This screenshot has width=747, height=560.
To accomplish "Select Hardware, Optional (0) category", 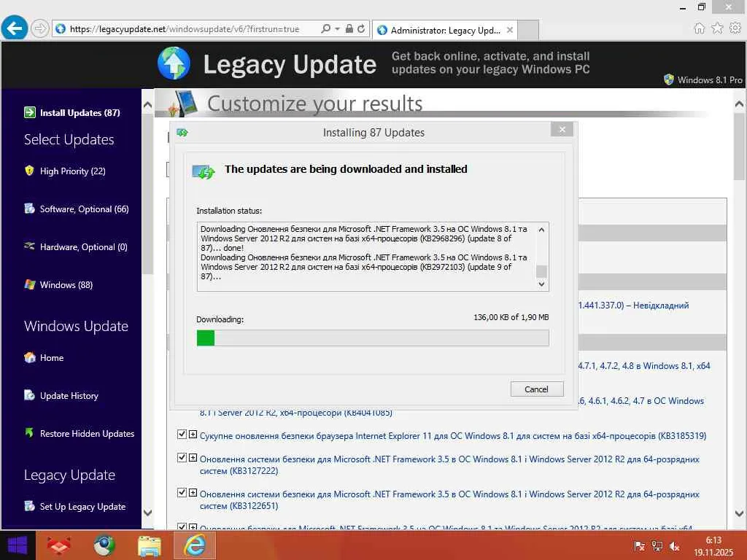I will coord(84,247).
